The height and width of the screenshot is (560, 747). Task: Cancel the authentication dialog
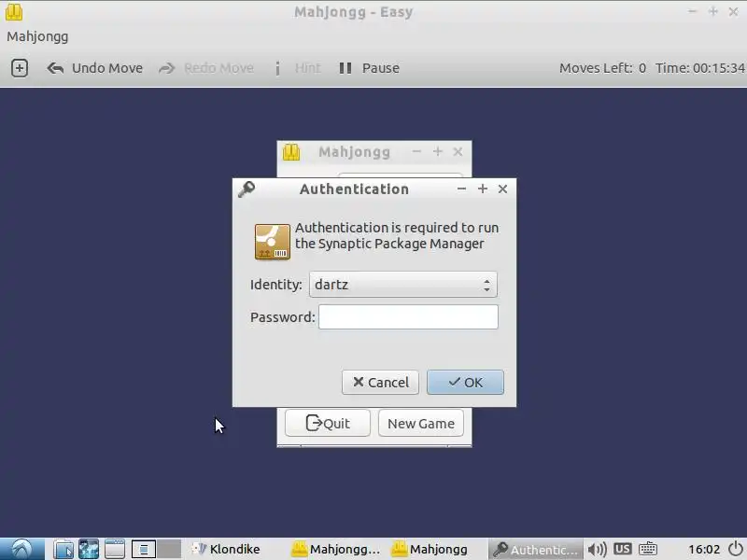pyautogui.click(x=380, y=383)
